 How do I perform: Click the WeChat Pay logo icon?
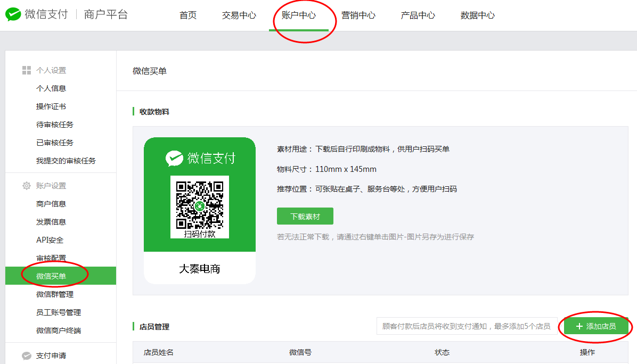point(12,13)
